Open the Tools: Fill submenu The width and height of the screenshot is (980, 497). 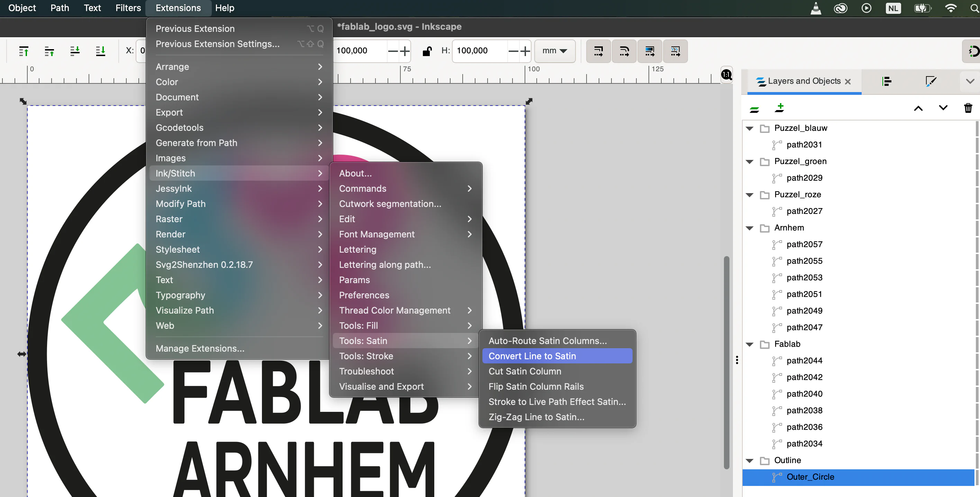[x=406, y=325]
